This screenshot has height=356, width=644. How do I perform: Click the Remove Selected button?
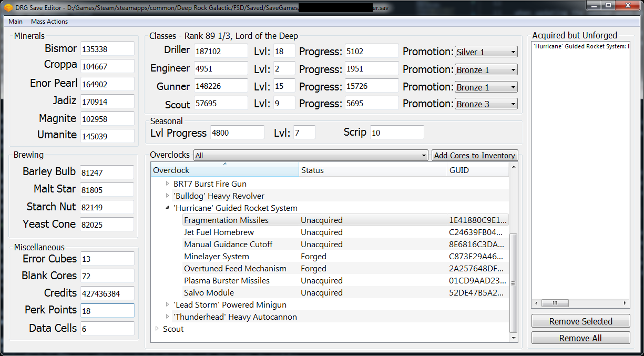(x=581, y=321)
